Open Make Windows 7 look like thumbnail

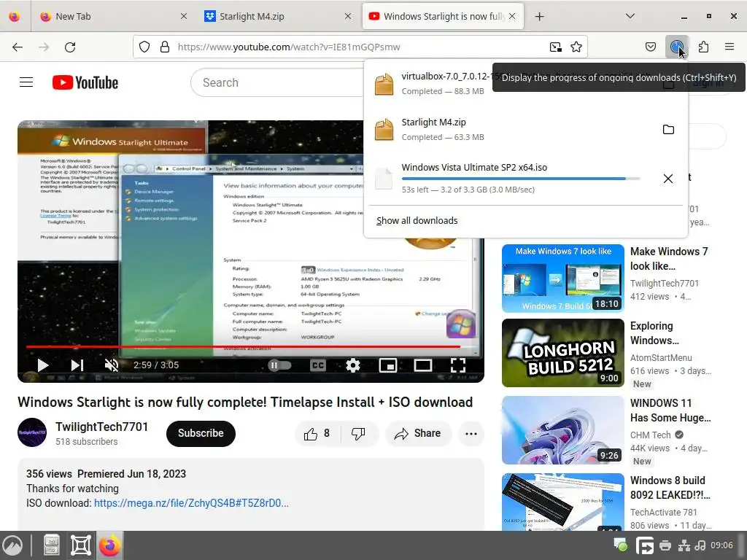pyautogui.click(x=562, y=278)
